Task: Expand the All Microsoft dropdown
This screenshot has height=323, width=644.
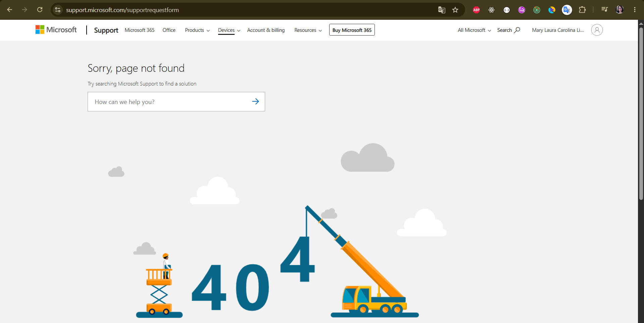Action: point(474,30)
